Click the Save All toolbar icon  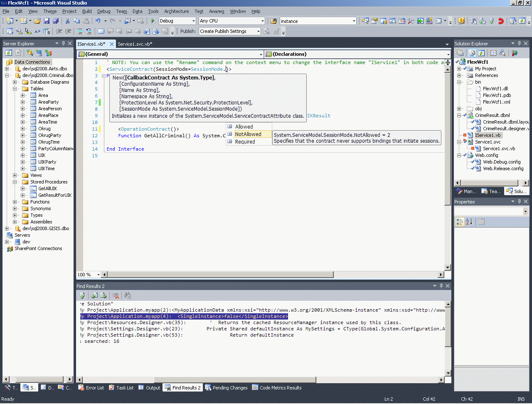pyautogui.click(x=55, y=21)
